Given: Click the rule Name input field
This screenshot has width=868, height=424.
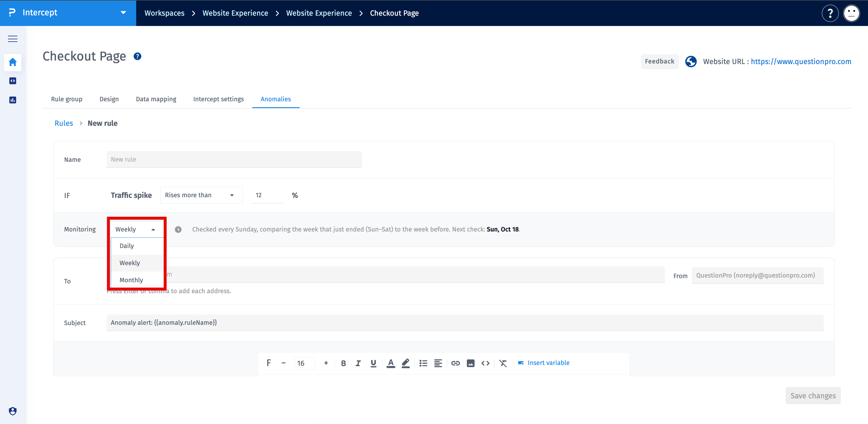Looking at the screenshot, I should click(234, 159).
